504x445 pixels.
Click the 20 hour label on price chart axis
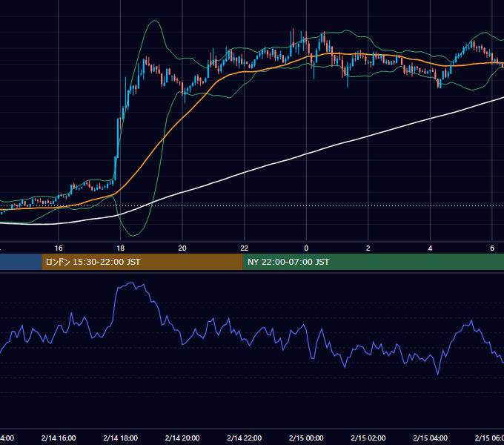(182, 248)
